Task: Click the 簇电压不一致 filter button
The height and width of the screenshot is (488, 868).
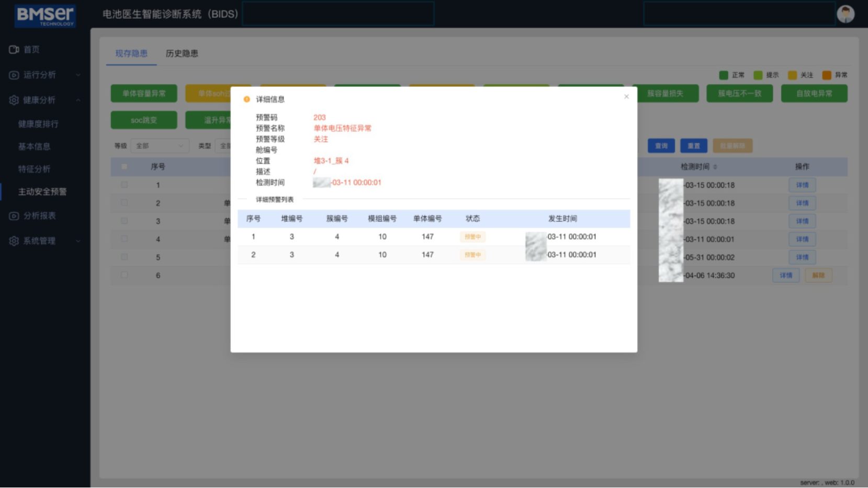Action: pyautogui.click(x=739, y=93)
